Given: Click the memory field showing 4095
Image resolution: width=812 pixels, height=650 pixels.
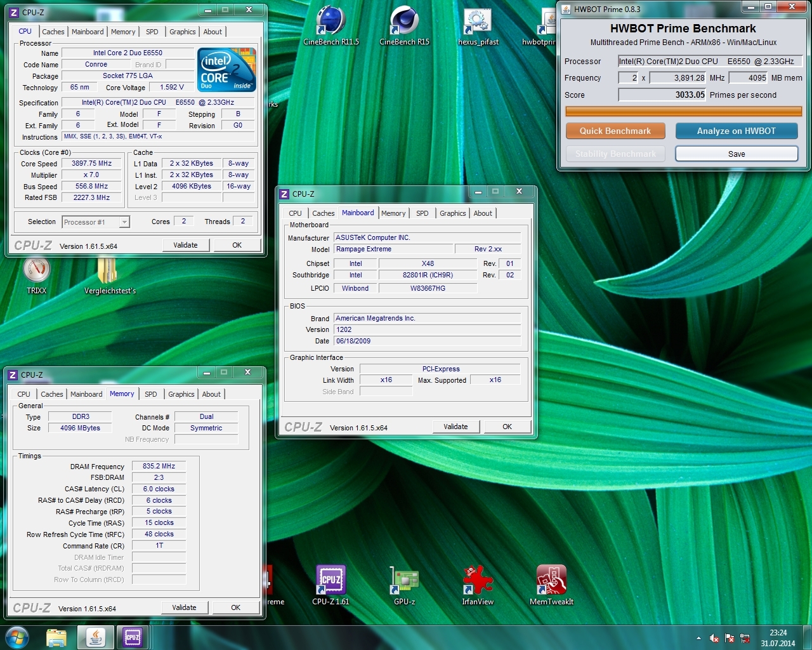Looking at the screenshot, I should pyautogui.click(x=749, y=78).
